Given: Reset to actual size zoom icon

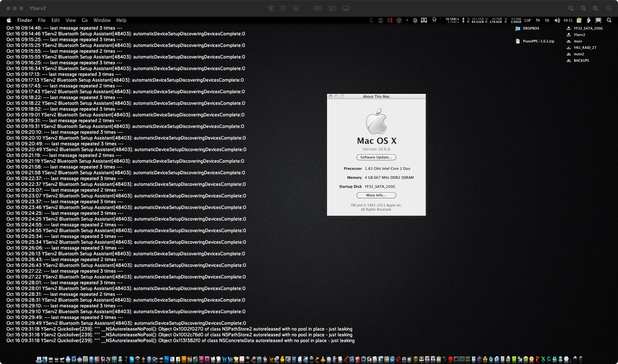Looking at the screenshot, I should pyautogui.click(x=583, y=8).
